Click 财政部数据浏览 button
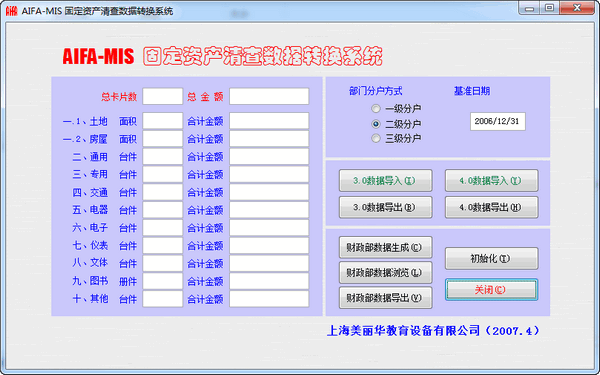This screenshot has height=375, width=600. coord(385,272)
